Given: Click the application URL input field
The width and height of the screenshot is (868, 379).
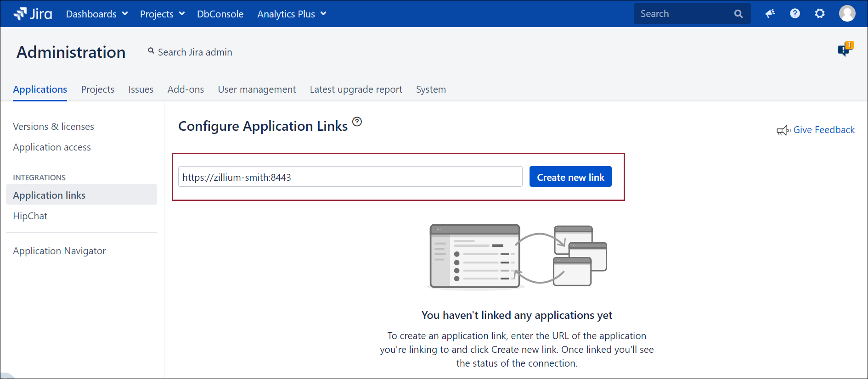Looking at the screenshot, I should click(350, 177).
